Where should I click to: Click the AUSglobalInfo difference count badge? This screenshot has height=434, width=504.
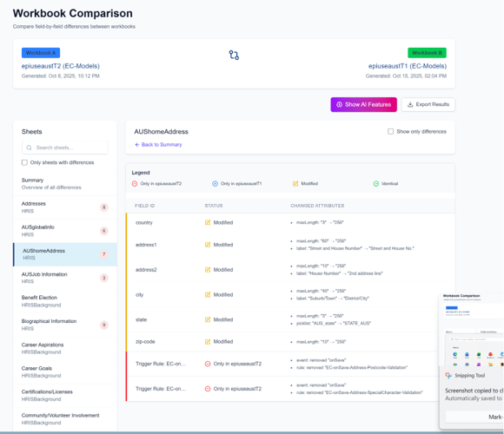tap(103, 231)
